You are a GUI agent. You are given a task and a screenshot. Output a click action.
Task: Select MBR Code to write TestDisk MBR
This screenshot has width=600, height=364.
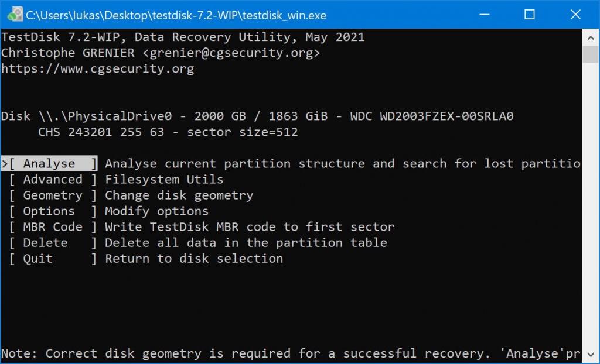(x=52, y=226)
